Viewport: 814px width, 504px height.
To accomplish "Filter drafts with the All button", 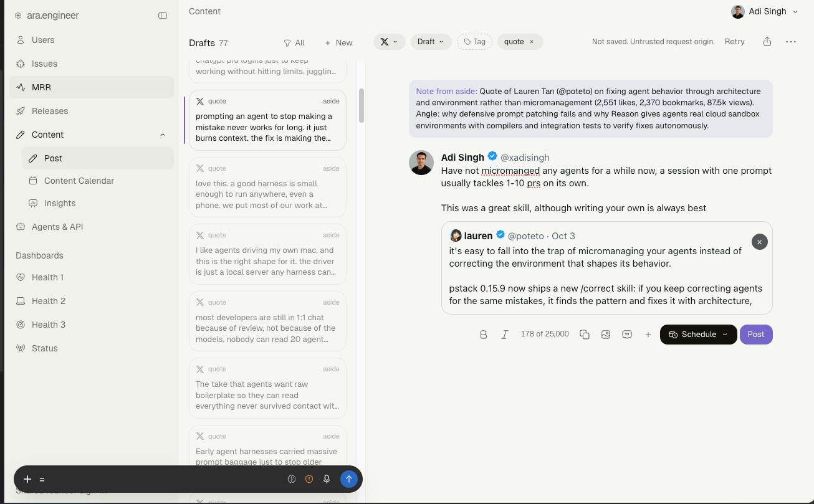I will coord(294,43).
